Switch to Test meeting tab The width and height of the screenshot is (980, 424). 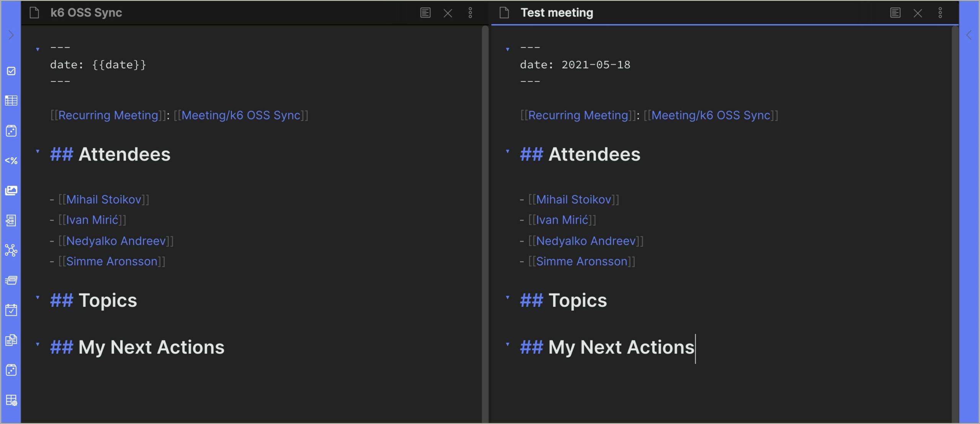pos(557,13)
